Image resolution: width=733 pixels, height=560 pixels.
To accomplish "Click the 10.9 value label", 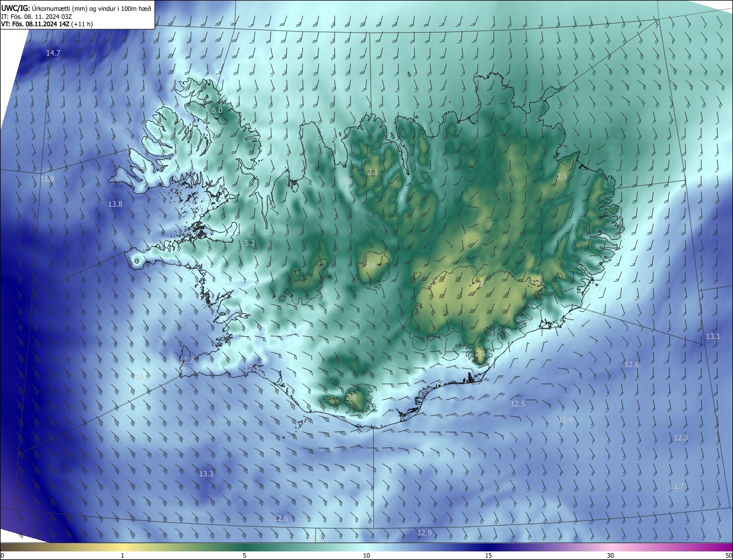I will (143, 377).
